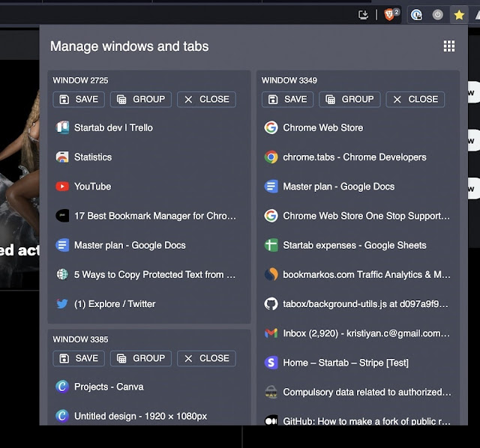Open the Brave shields lion icon
This screenshot has width=480, height=448.
[x=389, y=15]
